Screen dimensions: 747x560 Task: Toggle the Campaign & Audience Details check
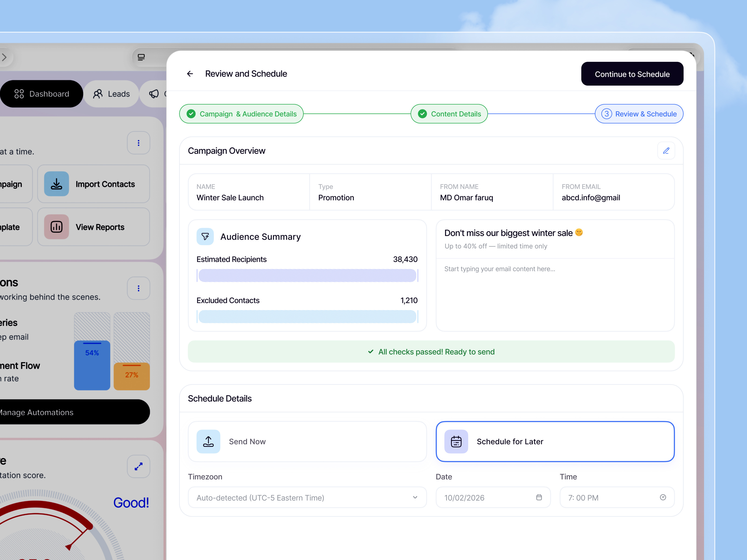[191, 114]
